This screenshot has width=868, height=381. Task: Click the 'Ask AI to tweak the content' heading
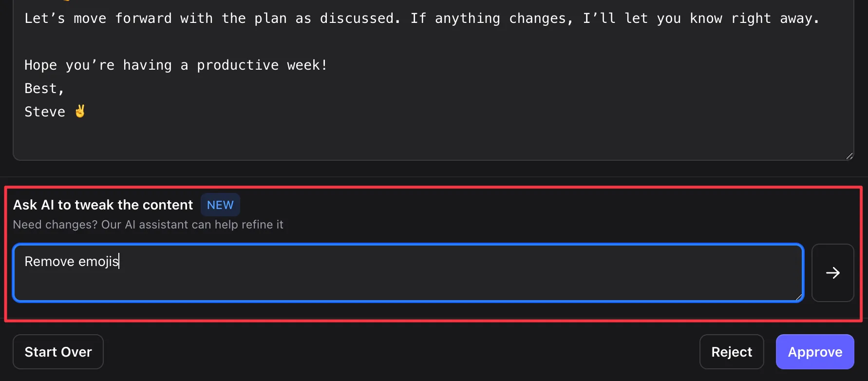pos(102,205)
